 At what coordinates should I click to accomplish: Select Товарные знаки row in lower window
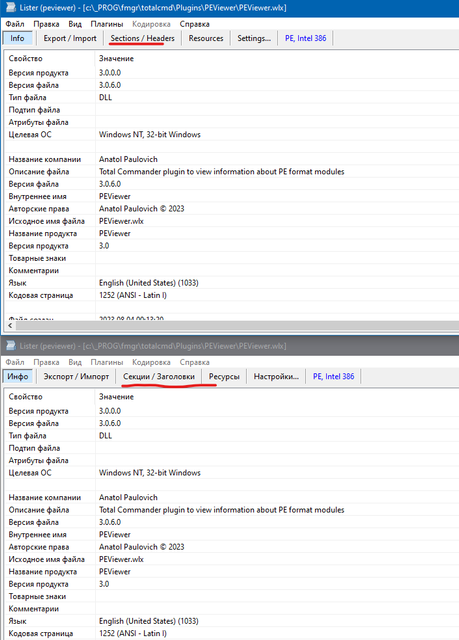232,596
